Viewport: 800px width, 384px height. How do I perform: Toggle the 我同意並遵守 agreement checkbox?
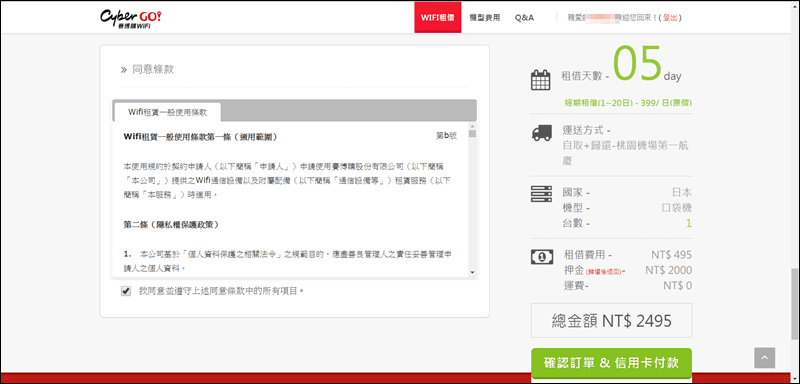point(126,291)
